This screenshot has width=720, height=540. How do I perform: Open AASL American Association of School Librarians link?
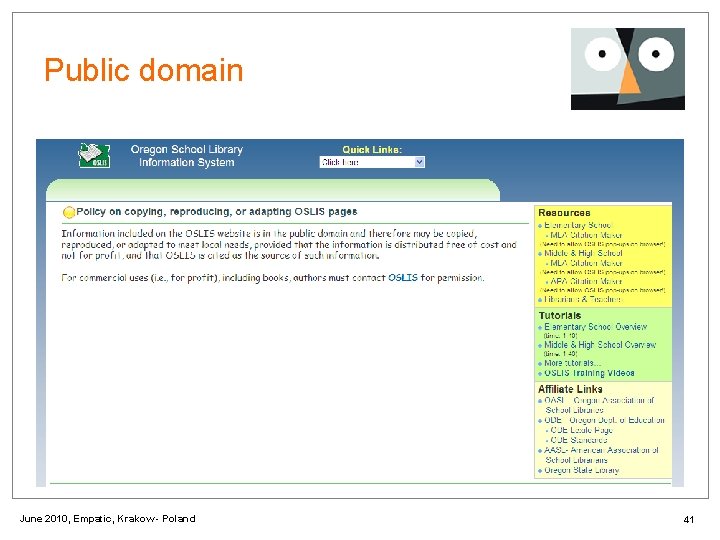tap(602, 455)
